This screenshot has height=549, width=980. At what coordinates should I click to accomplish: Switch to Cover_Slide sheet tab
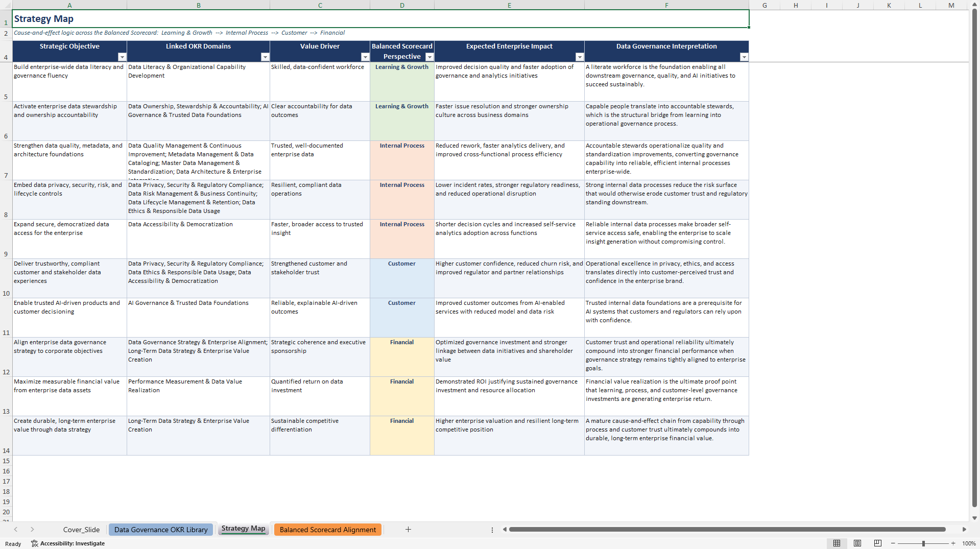[81, 530]
